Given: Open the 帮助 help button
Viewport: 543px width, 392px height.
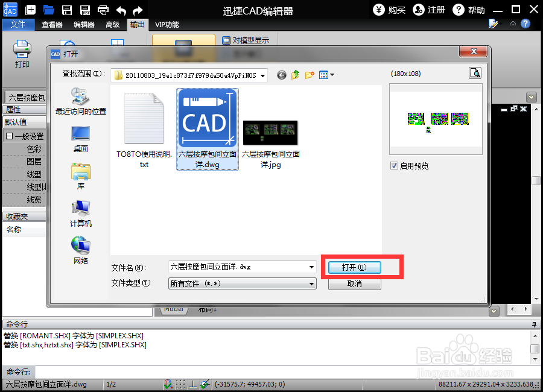Looking at the screenshot, I should (x=469, y=10).
